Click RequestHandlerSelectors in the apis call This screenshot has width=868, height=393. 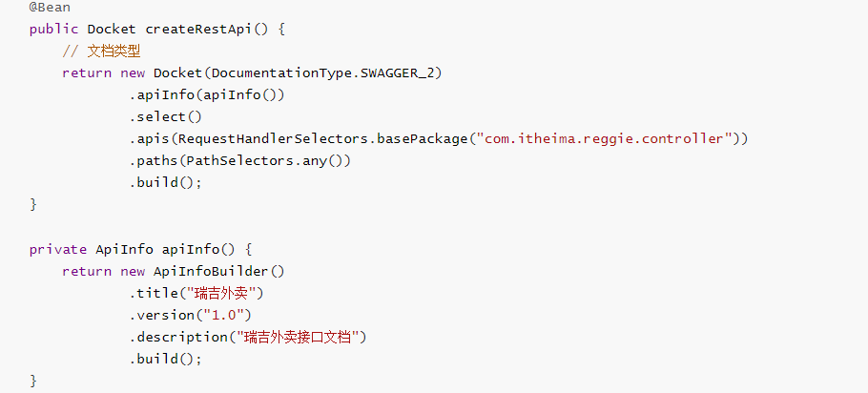click(269, 139)
